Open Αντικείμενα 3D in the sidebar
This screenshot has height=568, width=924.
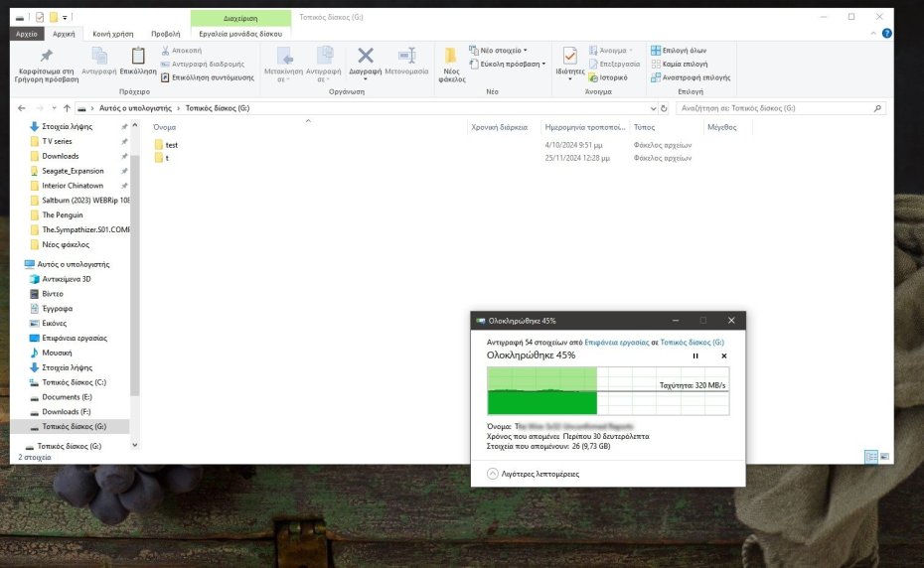point(66,279)
